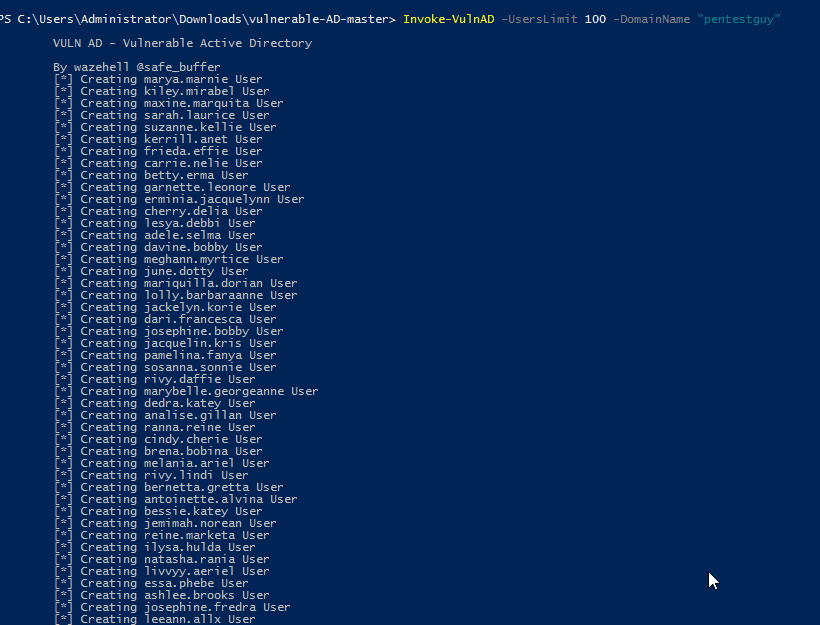The height and width of the screenshot is (625, 820).
Task: Click the line Creating adele.selma User
Action: 154,235
